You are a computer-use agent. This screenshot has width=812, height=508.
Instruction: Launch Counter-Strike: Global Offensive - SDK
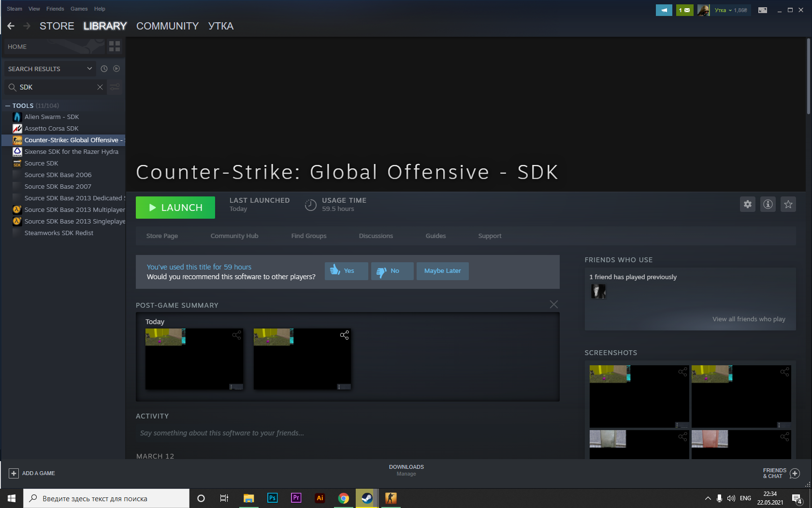click(x=175, y=208)
